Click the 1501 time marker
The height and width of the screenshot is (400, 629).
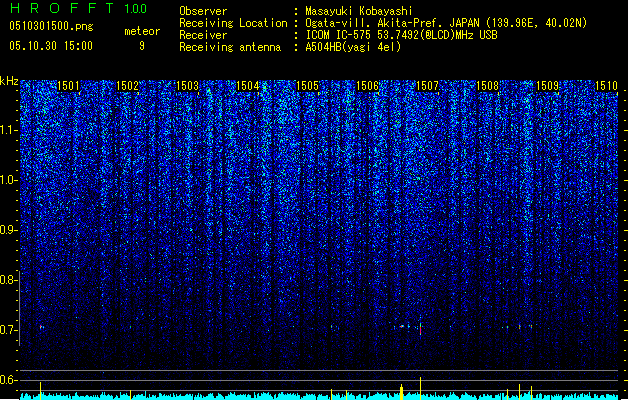coord(68,85)
